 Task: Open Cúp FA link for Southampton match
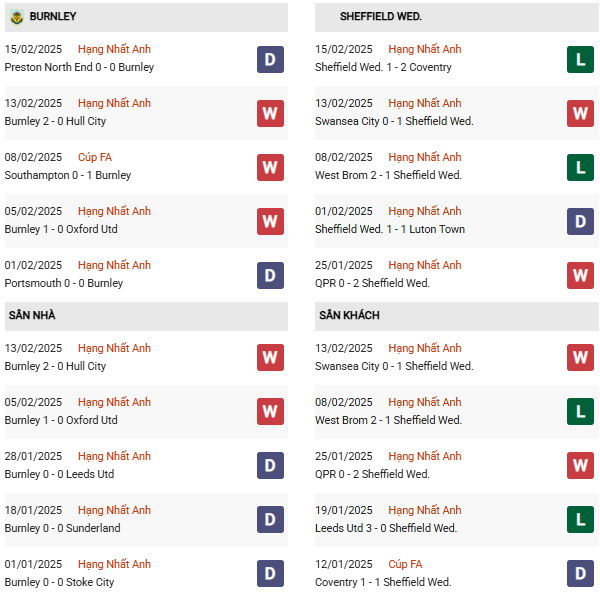[x=94, y=157]
